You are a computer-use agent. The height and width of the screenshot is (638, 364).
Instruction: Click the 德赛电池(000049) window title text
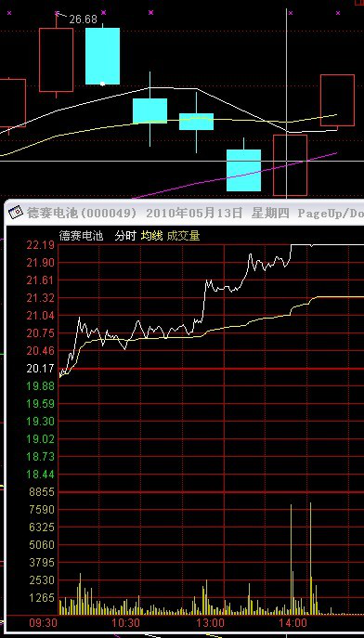coord(82,213)
